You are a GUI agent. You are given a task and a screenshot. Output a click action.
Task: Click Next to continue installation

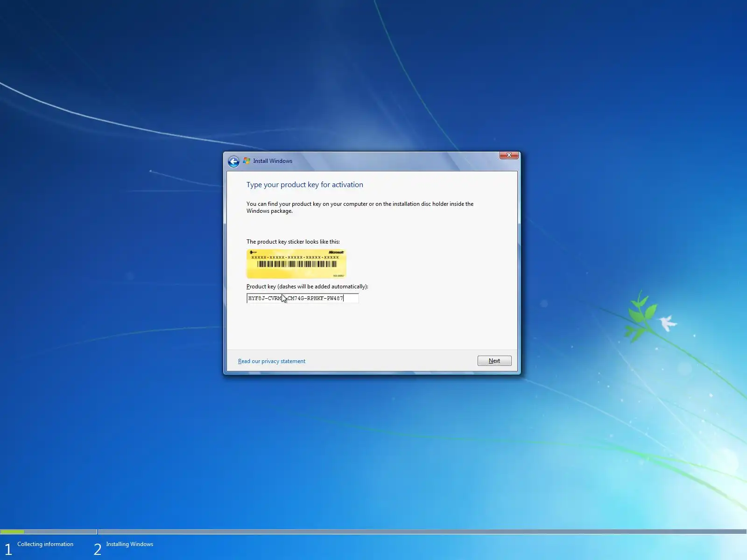(494, 361)
